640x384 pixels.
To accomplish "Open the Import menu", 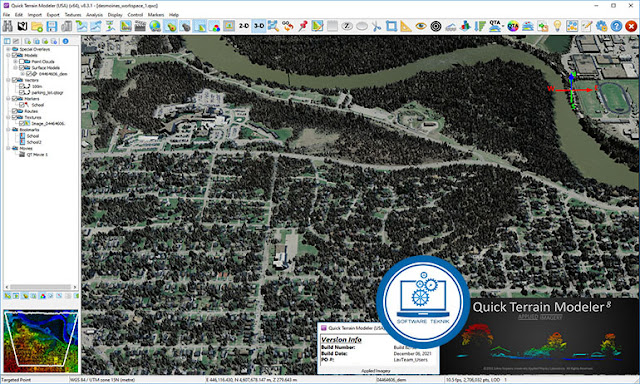I will (x=35, y=15).
